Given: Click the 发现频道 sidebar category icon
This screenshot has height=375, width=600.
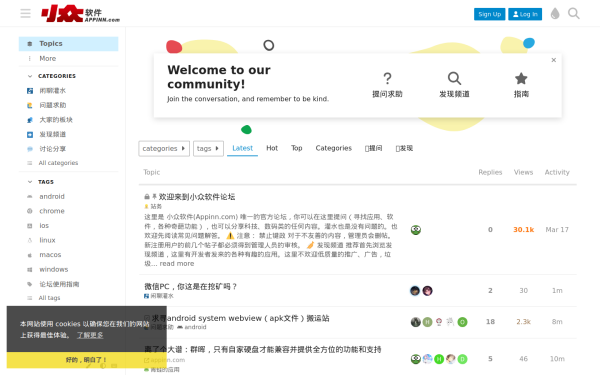Looking at the screenshot, I should (x=30, y=134).
